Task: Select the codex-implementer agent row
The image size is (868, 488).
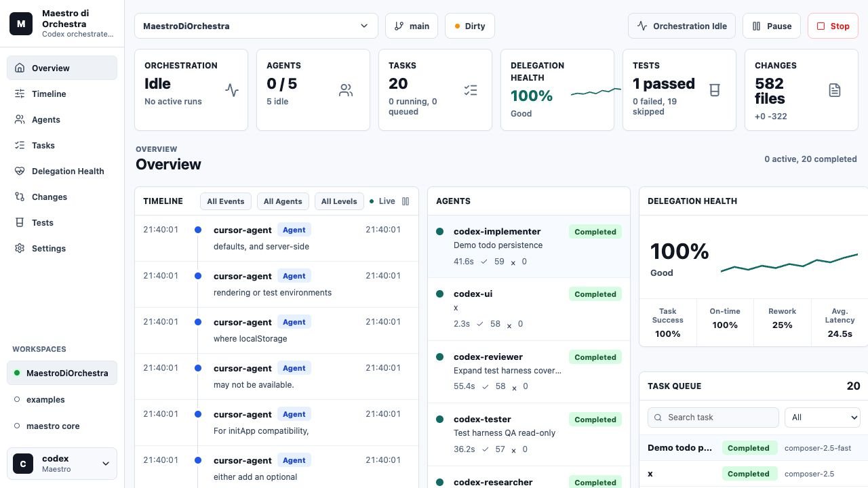Action: click(x=529, y=247)
